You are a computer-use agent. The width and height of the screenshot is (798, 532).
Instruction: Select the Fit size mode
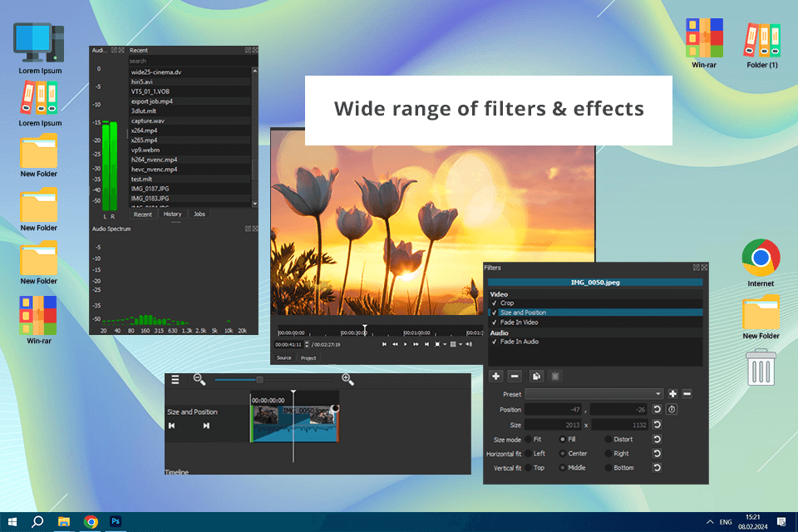coord(529,440)
